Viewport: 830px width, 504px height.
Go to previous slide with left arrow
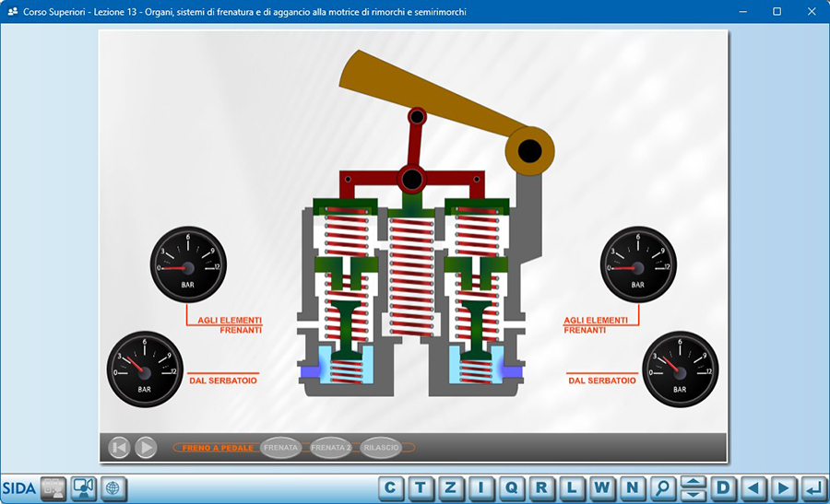753,487
